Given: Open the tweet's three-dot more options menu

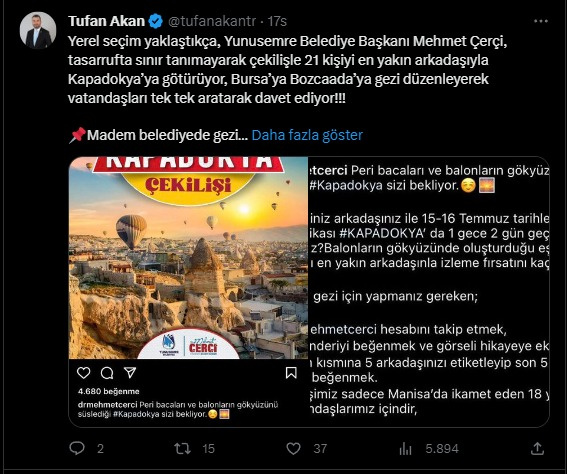Looking at the screenshot, I should 541,21.
